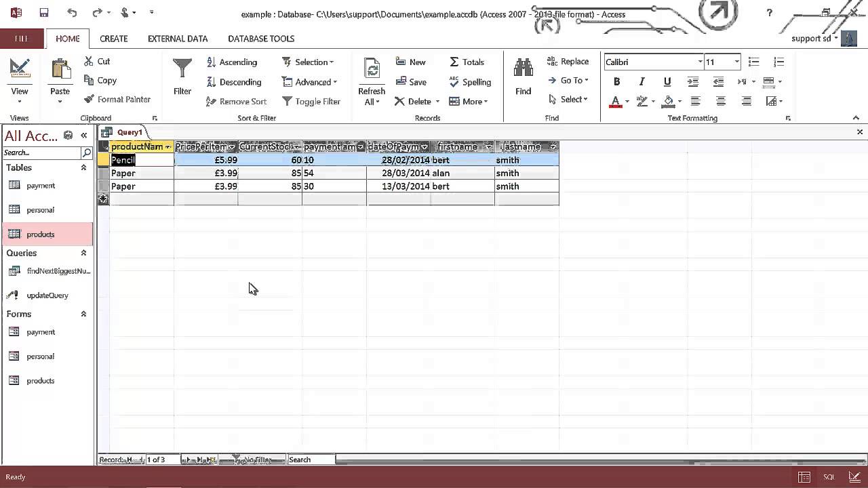868x488 pixels.
Task: Sort records Ascending
Action: click(x=232, y=62)
